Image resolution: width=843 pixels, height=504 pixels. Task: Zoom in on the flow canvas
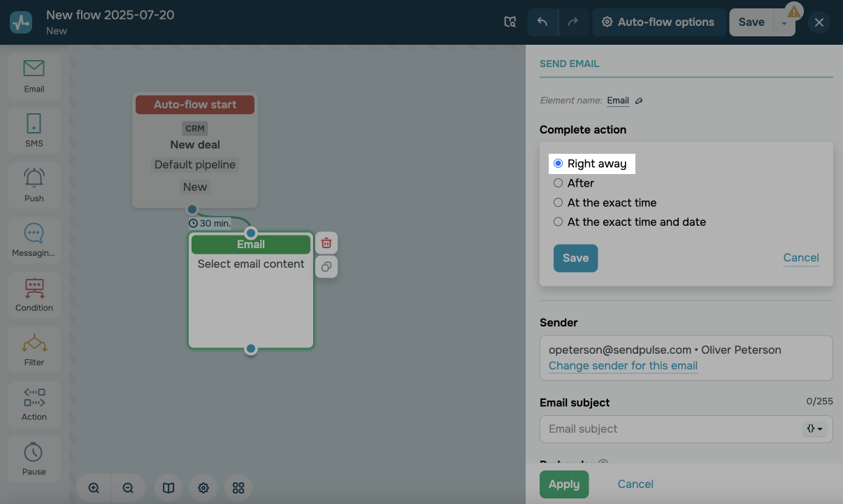click(94, 488)
